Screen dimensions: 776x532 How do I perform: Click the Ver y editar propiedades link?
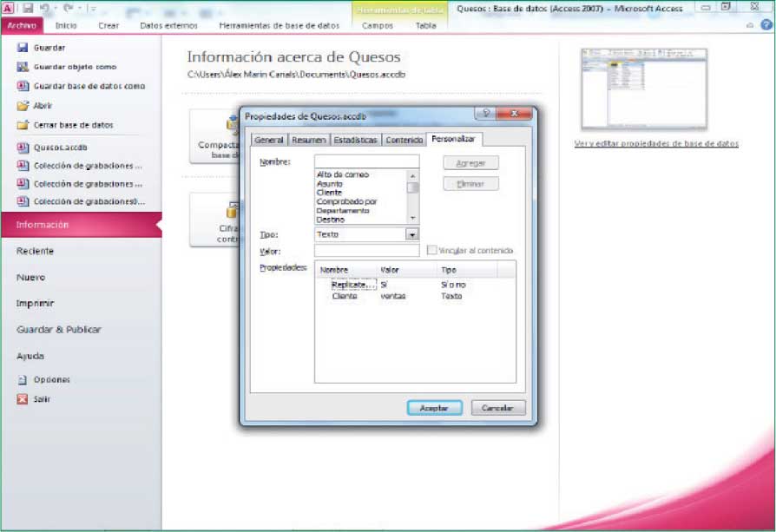(656, 143)
